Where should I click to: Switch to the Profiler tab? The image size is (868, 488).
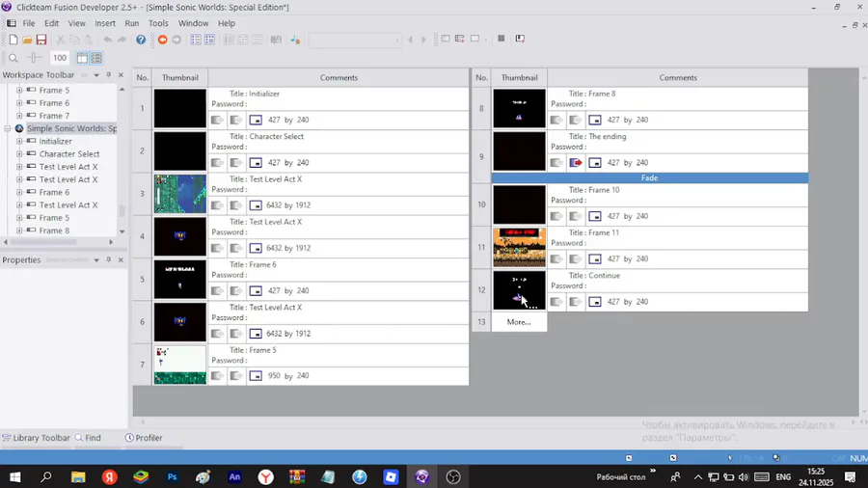pyautogui.click(x=144, y=438)
